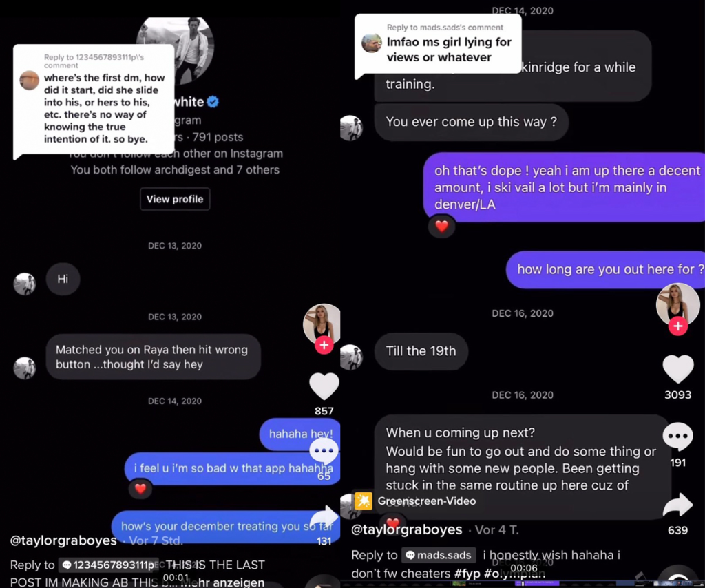Click the View profile button
Screen dimensions: 705x588
tap(175, 199)
